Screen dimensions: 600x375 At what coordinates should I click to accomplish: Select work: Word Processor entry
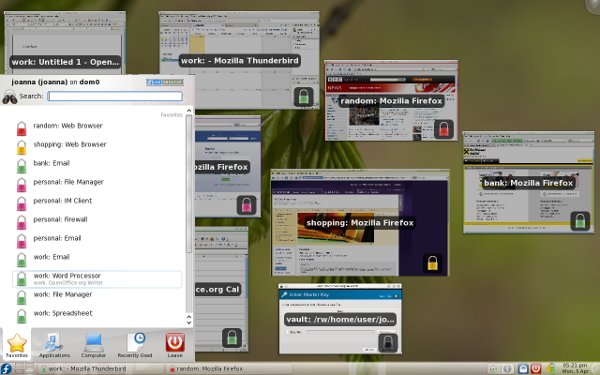click(x=97, y=279)
